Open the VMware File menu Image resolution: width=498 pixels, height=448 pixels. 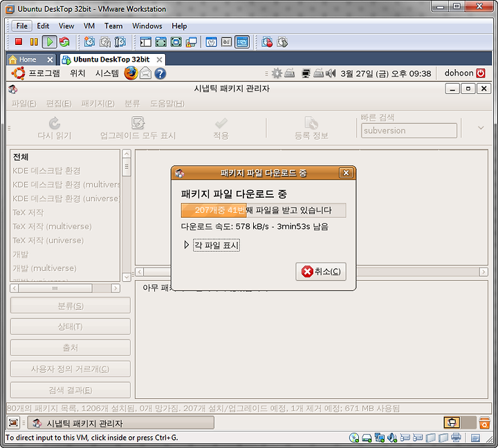click(x=22, y=26)
